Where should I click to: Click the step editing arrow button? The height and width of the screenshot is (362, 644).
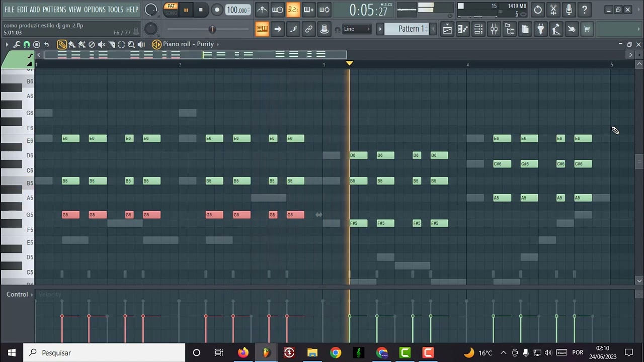(x=277, y=29)
